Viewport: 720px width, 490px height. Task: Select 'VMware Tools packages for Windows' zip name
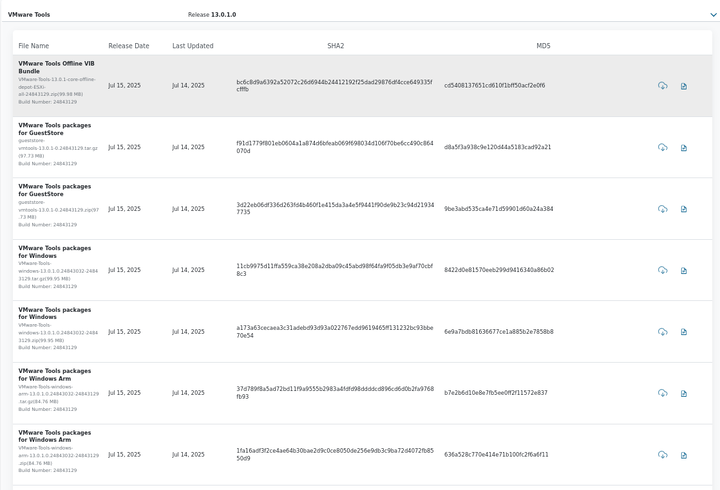55,313
